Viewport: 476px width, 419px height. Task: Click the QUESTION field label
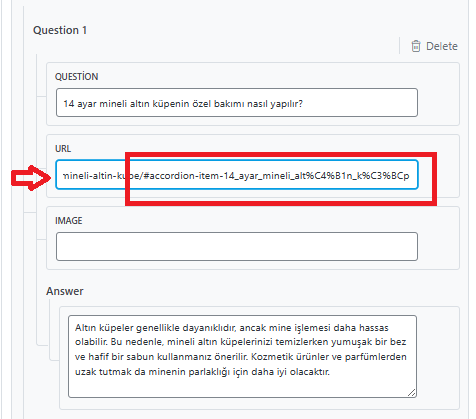pos(76,77)
